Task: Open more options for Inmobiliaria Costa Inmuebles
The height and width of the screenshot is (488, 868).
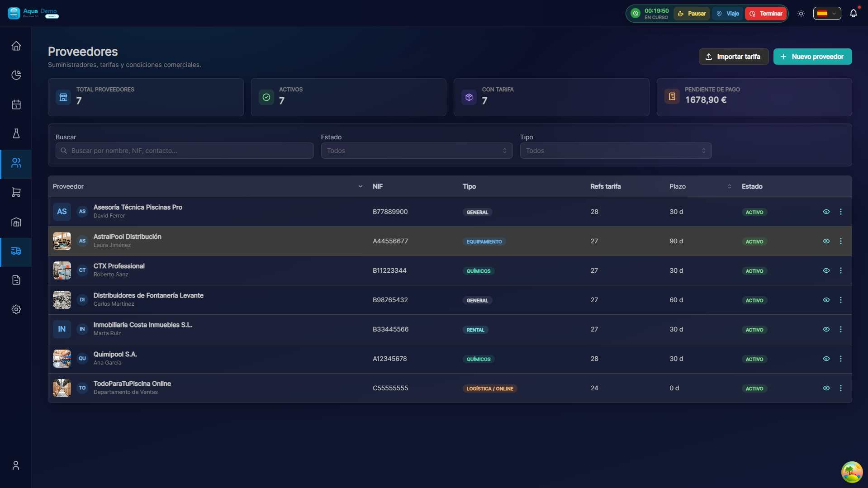Action: [x=841, y=329]
